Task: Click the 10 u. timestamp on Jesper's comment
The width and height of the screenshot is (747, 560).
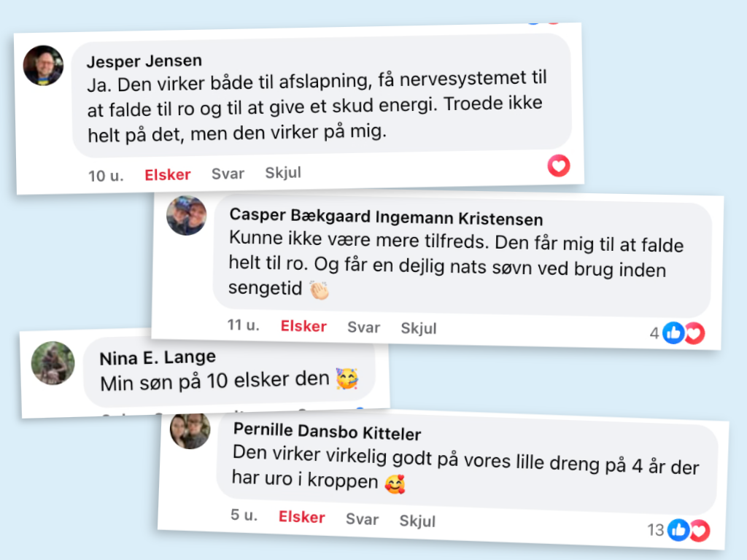Action: (x=106, y=176)
